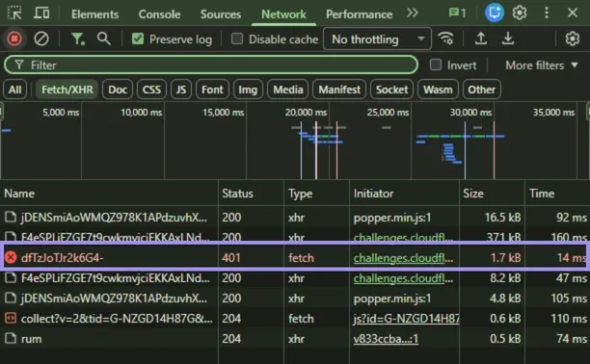Select the All request type filter
The width and height of the screenshot is (590, 364).
point(15,90)
